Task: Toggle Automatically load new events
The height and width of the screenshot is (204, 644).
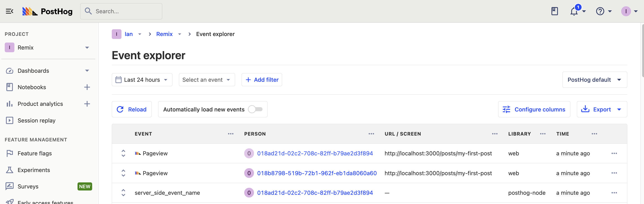Action: 255,109
